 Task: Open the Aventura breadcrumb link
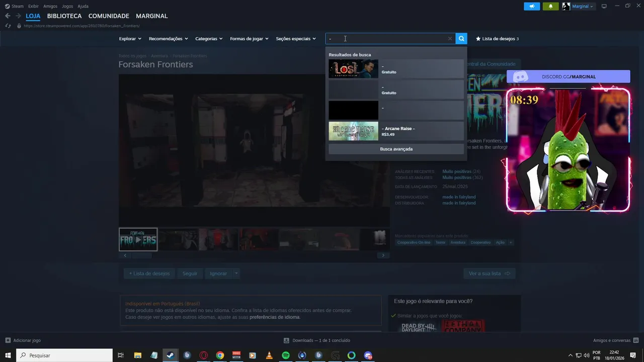pyautogui.click(x=159, y=56)
